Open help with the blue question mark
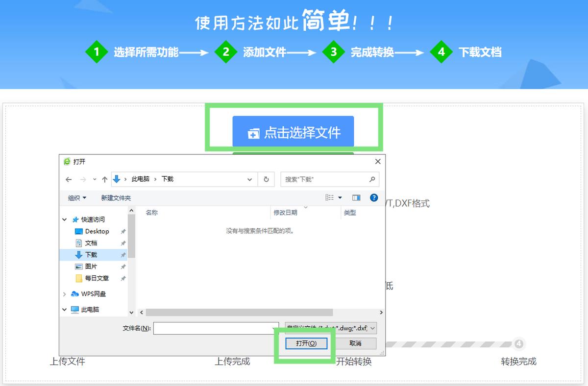This screenshot has height=386, width=588. pos(374,198)
